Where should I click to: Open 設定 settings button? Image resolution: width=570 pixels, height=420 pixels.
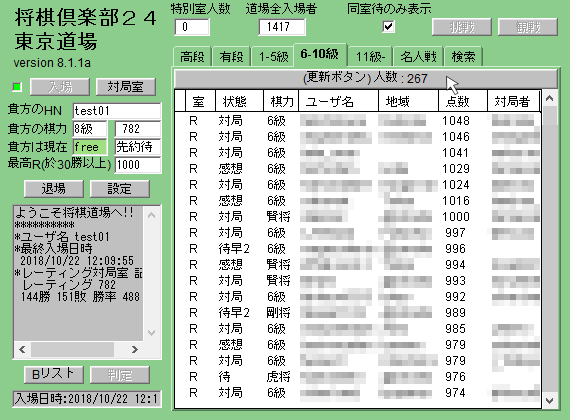(x=120, y=189)
